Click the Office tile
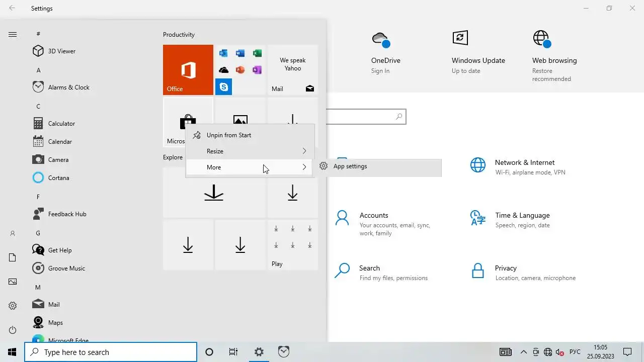The height and width of the screenshot is (362, 644). tap(188, 70)
